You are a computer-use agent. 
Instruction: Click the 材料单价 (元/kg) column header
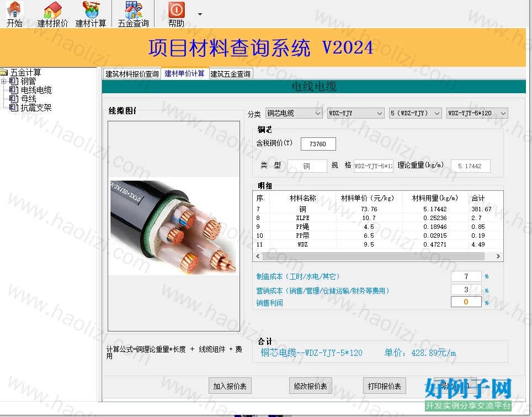click(x=369, y=198)
